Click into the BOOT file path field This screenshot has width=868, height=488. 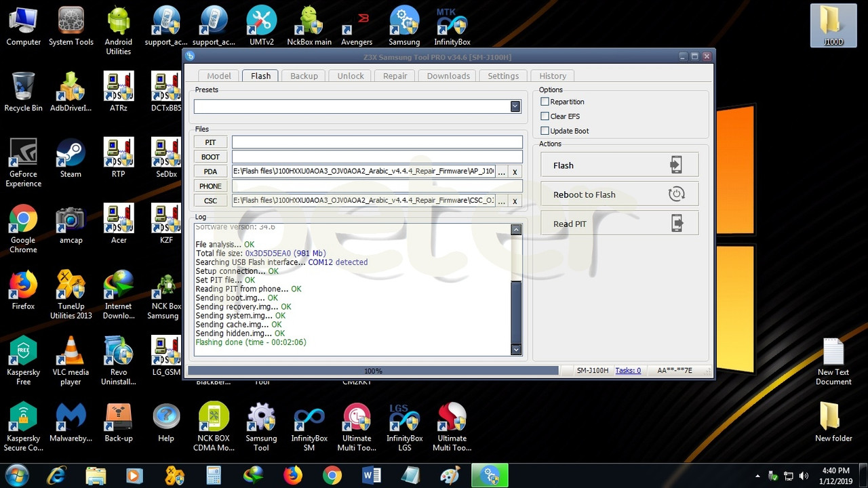(x=377, y=157)
